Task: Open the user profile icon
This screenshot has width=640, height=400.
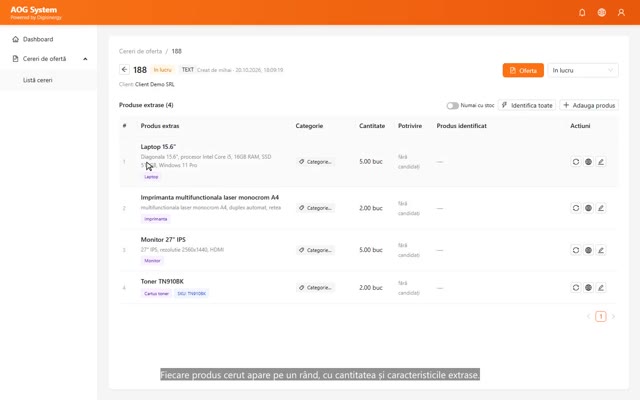Action: [x=621, y=13]
